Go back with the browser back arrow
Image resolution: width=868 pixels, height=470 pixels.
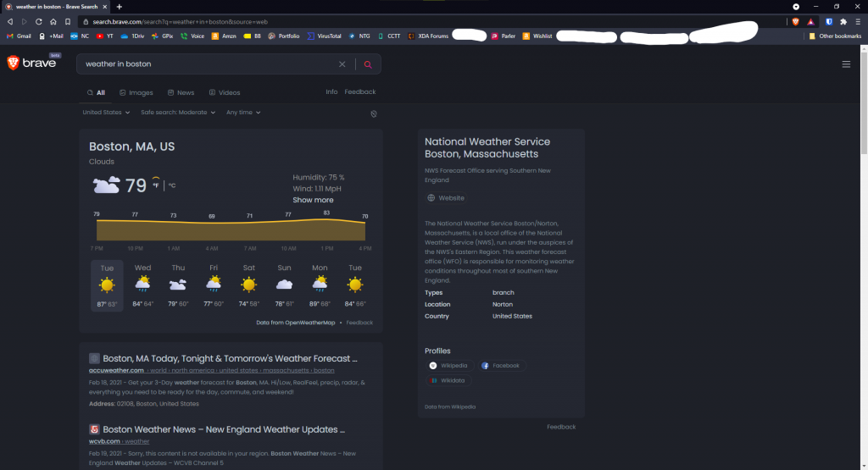pos(10,21)
